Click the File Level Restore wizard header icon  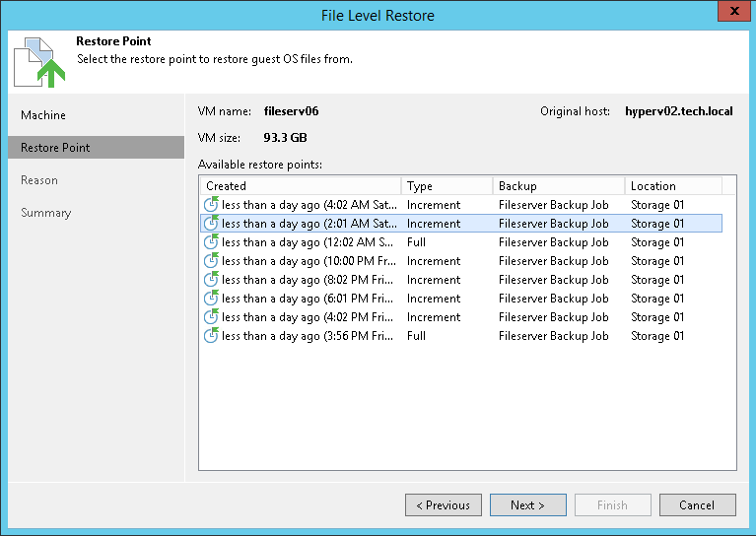[x=39, y=60]
